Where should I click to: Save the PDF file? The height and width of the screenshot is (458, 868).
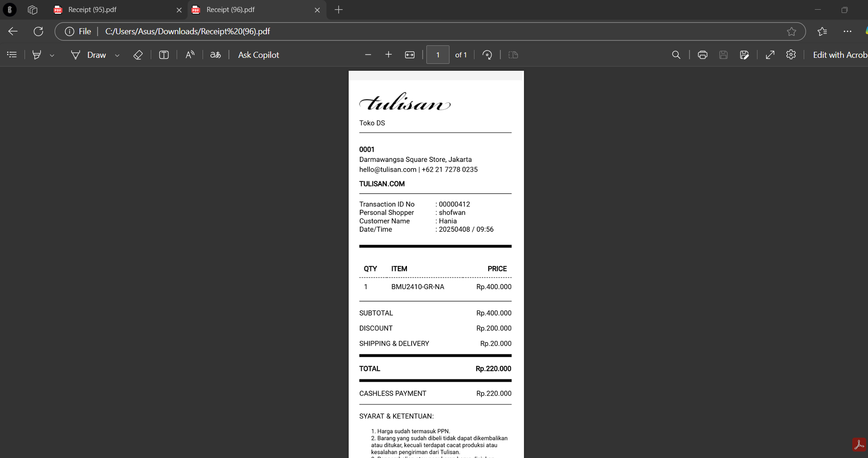click(723, 55)
